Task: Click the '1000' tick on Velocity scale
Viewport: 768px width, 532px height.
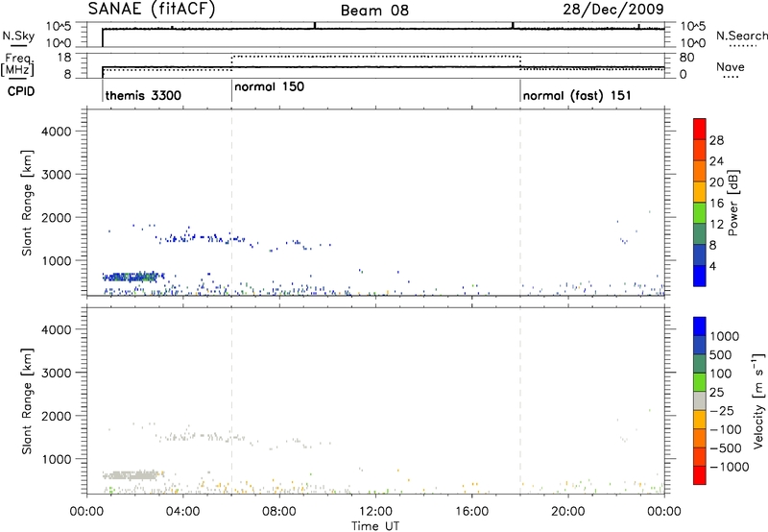Action: click(724, 336)
